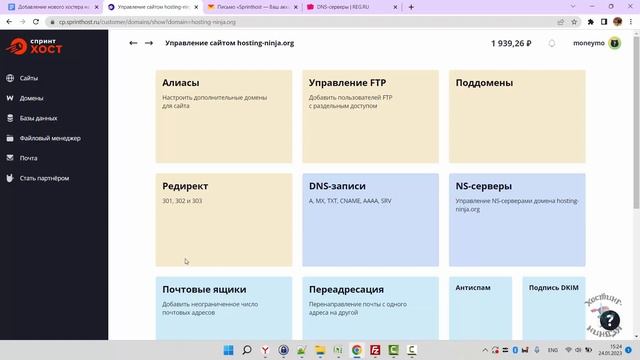
Task: Open the green Camtasia taskbar icon
Action: [393, 350]
